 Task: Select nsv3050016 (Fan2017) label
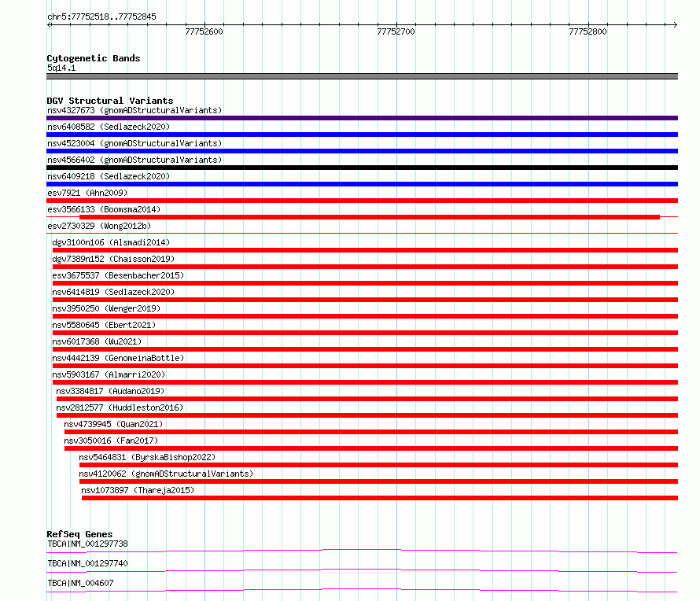click(x=111, y=441)
